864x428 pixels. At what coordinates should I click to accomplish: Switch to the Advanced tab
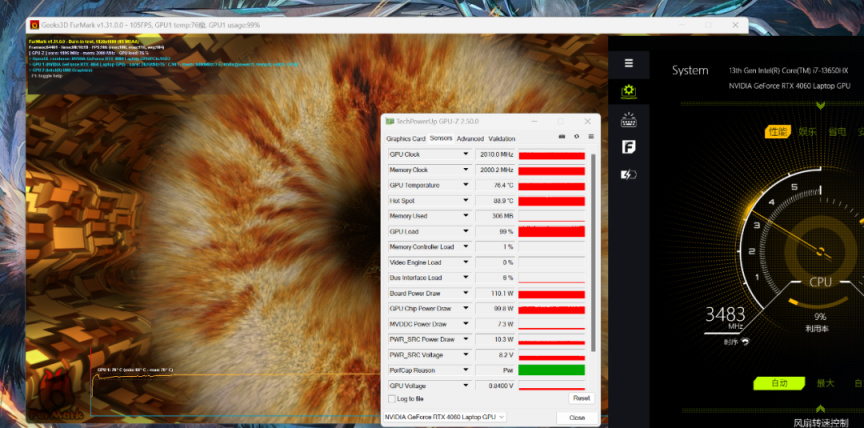470,139
